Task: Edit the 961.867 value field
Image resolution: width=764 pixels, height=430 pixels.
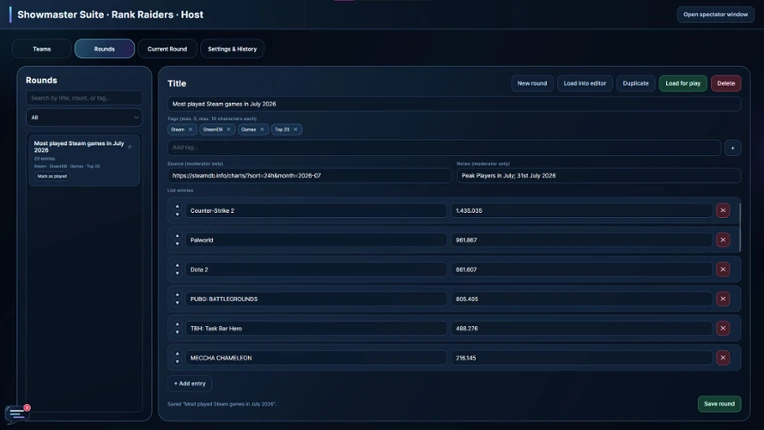Action: click(x=581, y=240)
